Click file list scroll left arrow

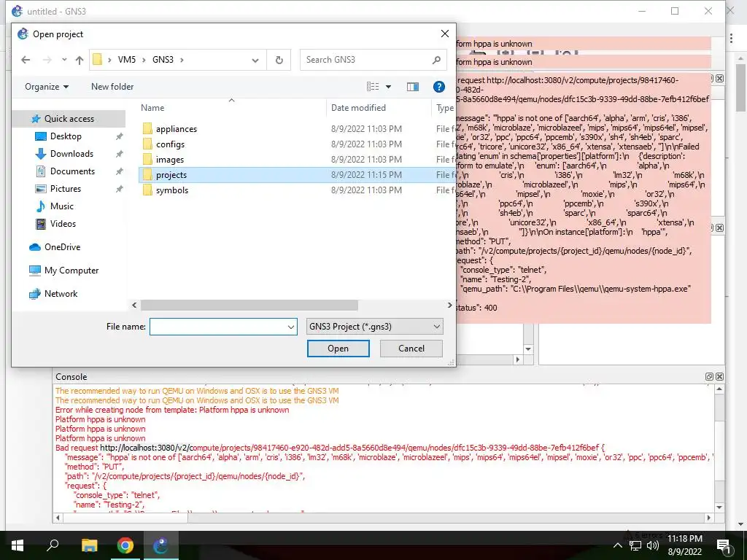tap(134, 306)
